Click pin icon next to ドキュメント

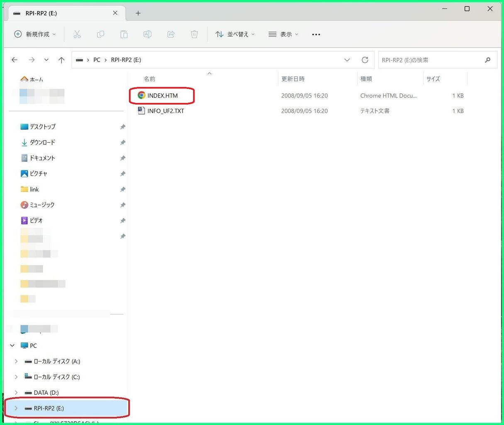click(123, 158)
